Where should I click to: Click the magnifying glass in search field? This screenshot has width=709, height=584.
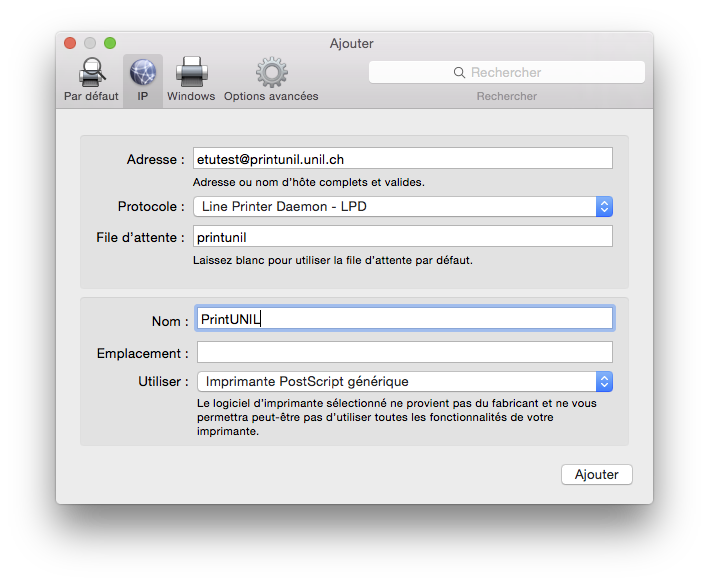pos(459,73)
